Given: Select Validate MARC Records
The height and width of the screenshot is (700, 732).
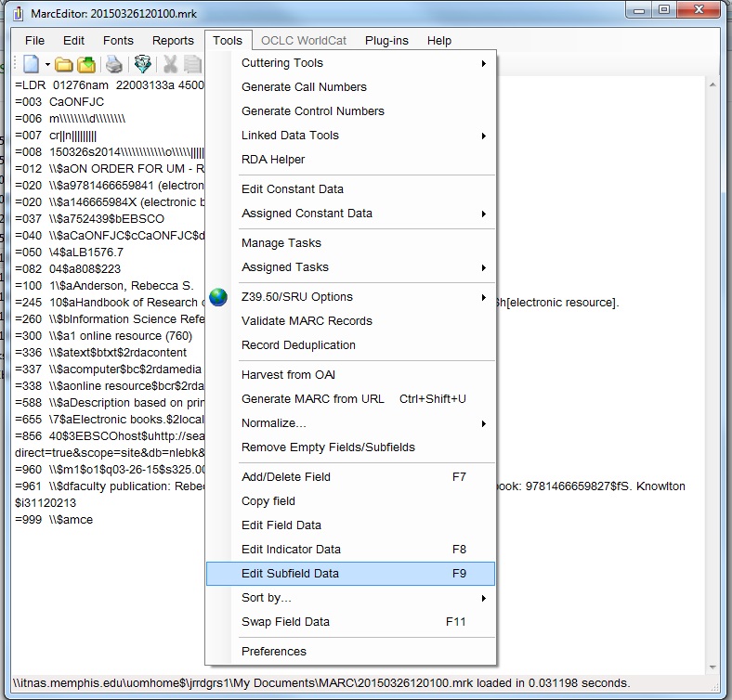Looking at the screenshot, I should (x=350, y=321).
